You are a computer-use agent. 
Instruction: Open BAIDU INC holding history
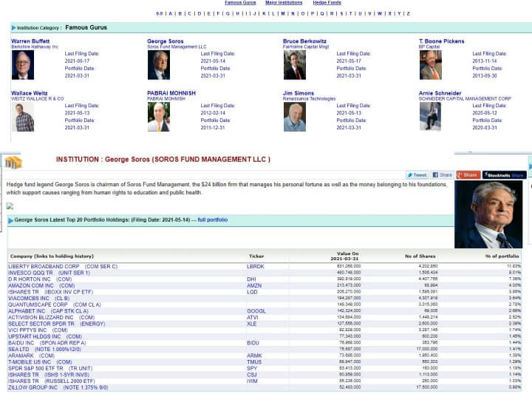pyautogui.click(x=47, y=343)
